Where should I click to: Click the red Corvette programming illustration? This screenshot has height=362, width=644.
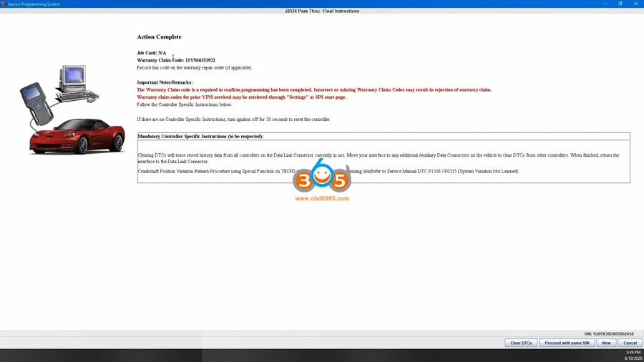[77, 137]
